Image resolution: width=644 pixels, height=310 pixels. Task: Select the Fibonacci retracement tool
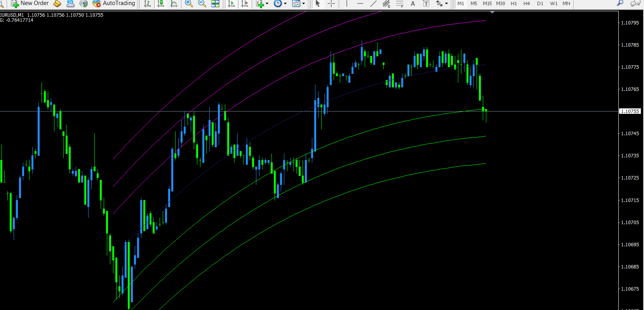point(400,3)
